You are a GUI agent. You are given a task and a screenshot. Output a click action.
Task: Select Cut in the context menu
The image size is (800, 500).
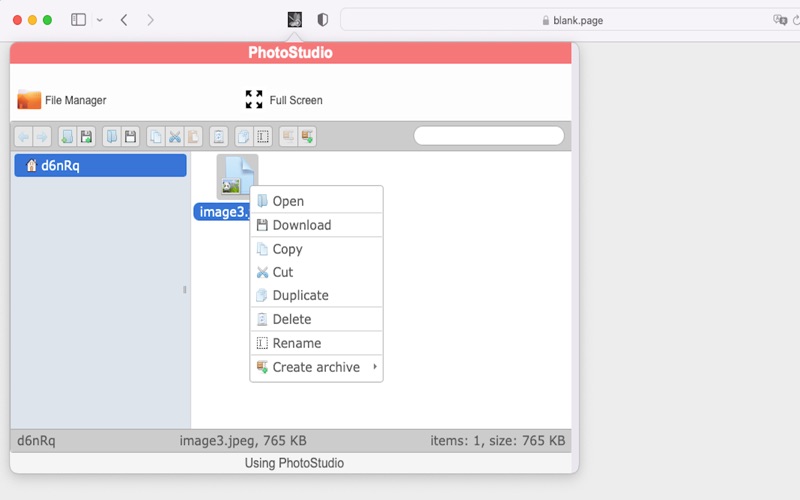click(316, 272)
